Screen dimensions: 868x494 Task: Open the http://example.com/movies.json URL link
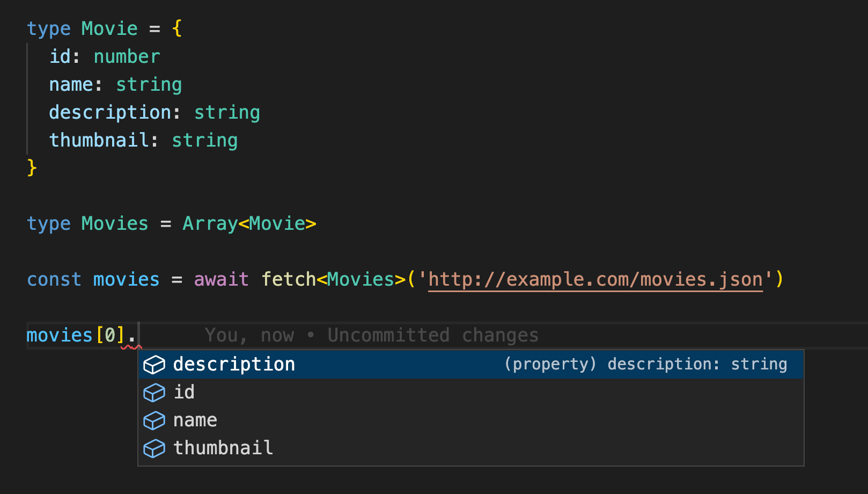(x=595, y=279)
